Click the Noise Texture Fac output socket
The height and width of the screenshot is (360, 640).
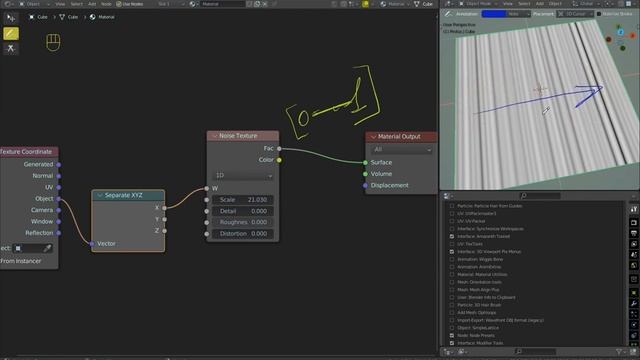(x=279, y=149)
